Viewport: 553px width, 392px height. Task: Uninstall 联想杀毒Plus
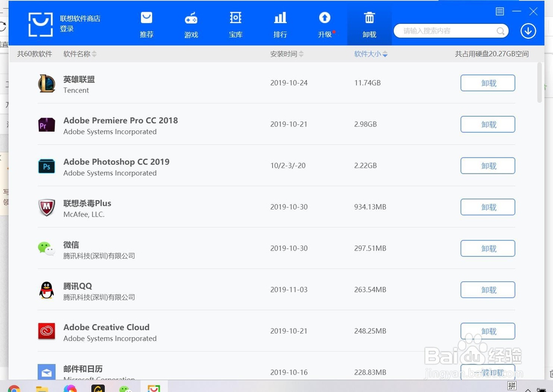coord(488,207)
